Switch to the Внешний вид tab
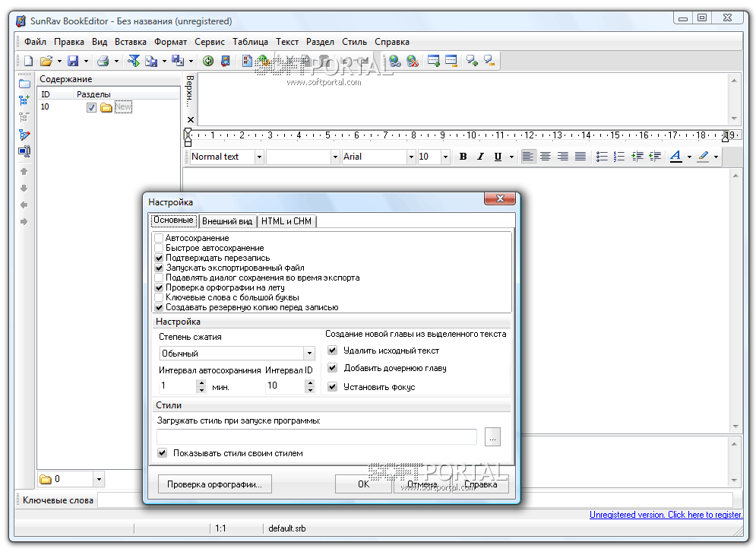 click(227, 221)
